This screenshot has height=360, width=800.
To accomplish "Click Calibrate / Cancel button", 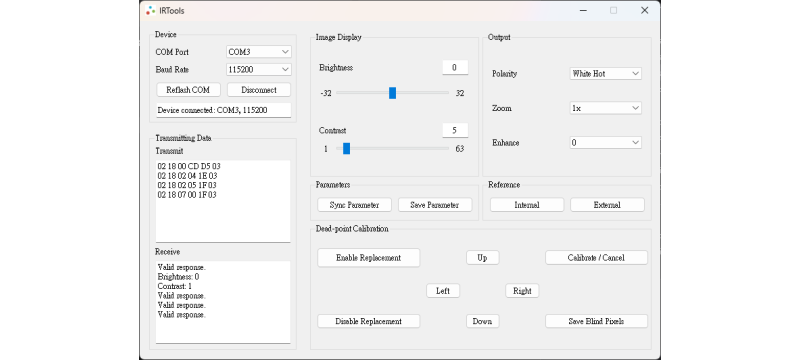I will [x=596, y=258].
